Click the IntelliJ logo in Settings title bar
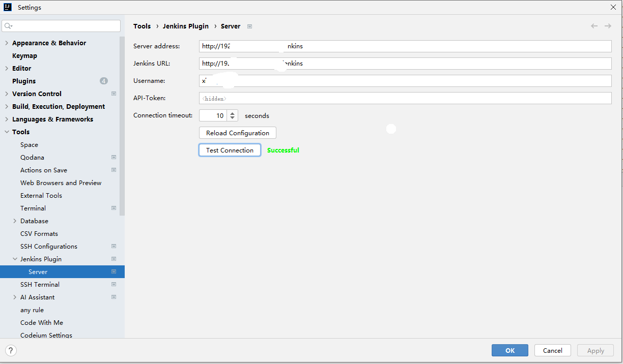The height and width of the screenshot is (364, 623). [x=7, y=7]
